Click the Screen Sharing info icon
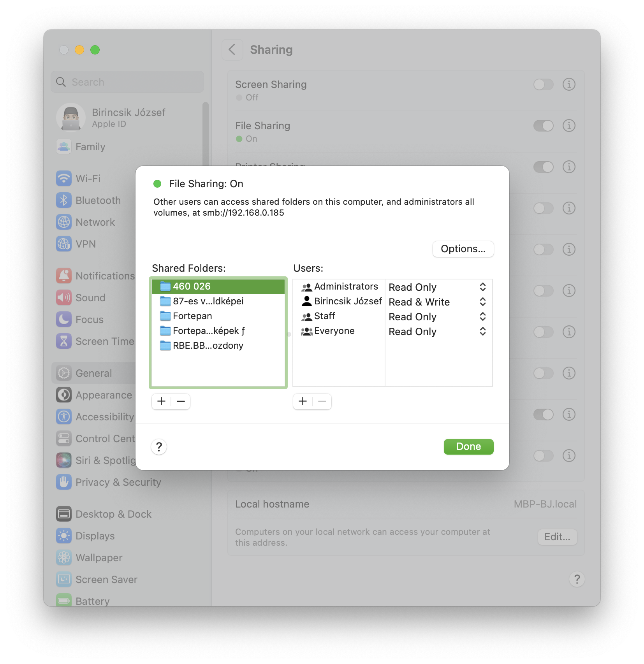 pyautogui.click(x=569, y=84)
